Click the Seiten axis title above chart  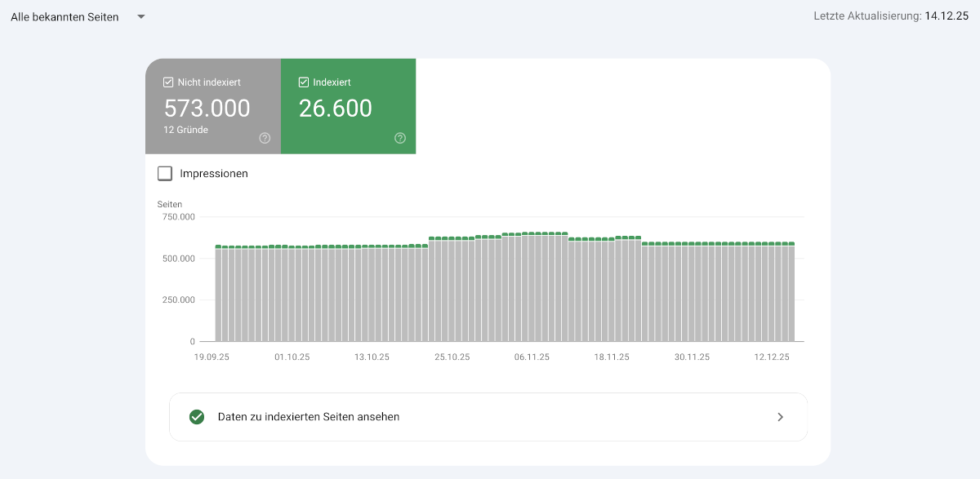pos(170,204)
